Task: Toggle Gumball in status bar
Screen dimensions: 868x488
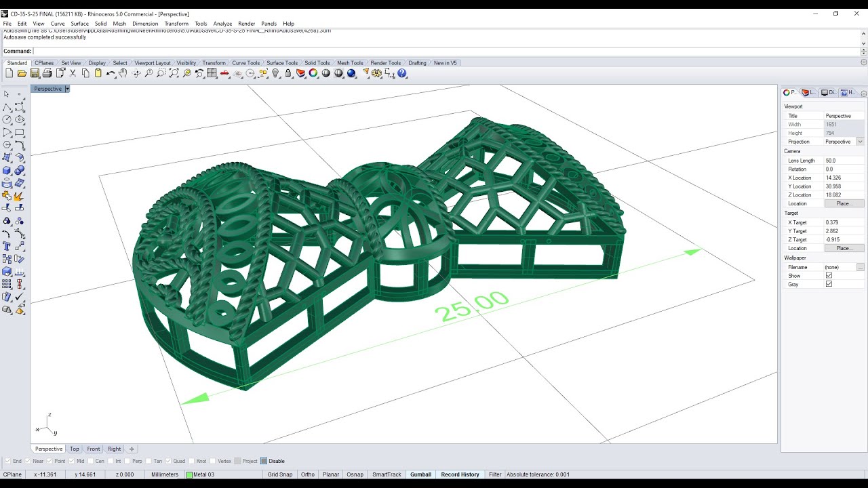Action: 420,474
